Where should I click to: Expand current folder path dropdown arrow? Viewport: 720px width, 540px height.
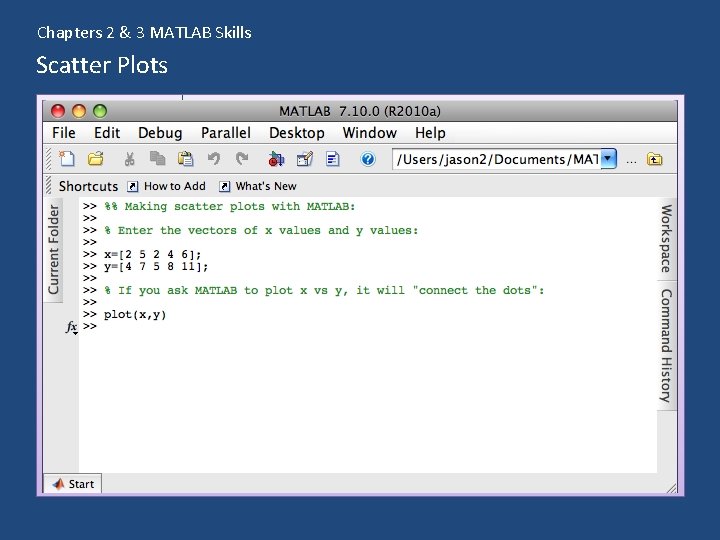pyautogui.click(x=608, y=159)
